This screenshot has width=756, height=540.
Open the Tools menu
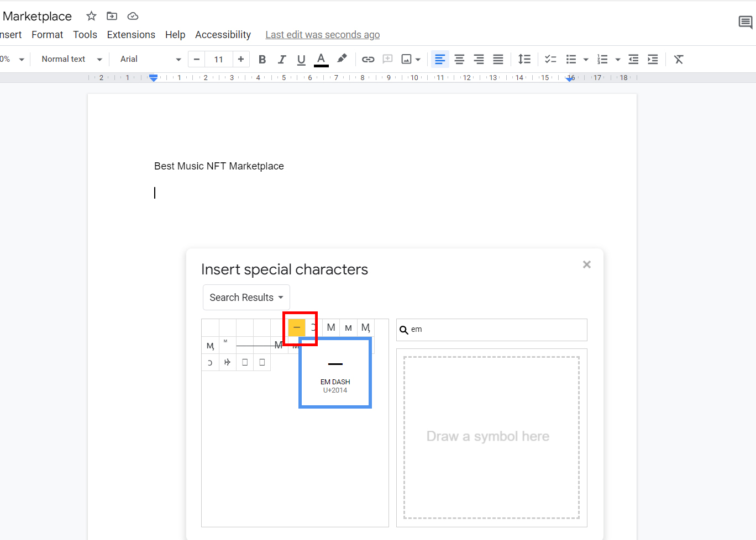(x=85, y=34)
